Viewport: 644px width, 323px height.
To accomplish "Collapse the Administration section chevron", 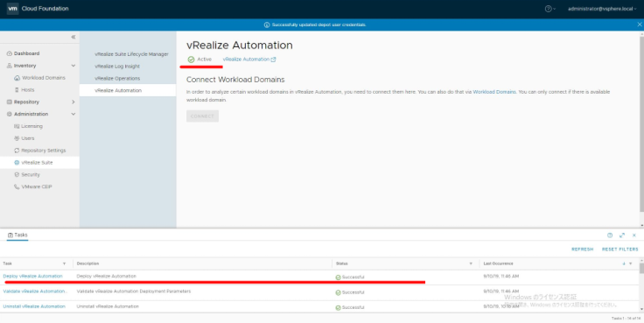I will coord(73,114).
